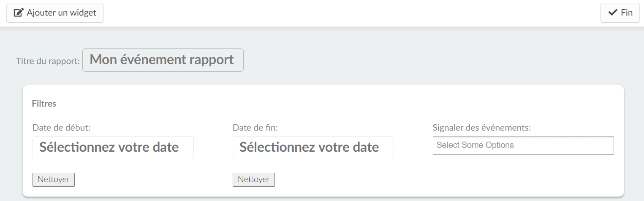Expand the Select Some Options multi-select

pos(523,145)
